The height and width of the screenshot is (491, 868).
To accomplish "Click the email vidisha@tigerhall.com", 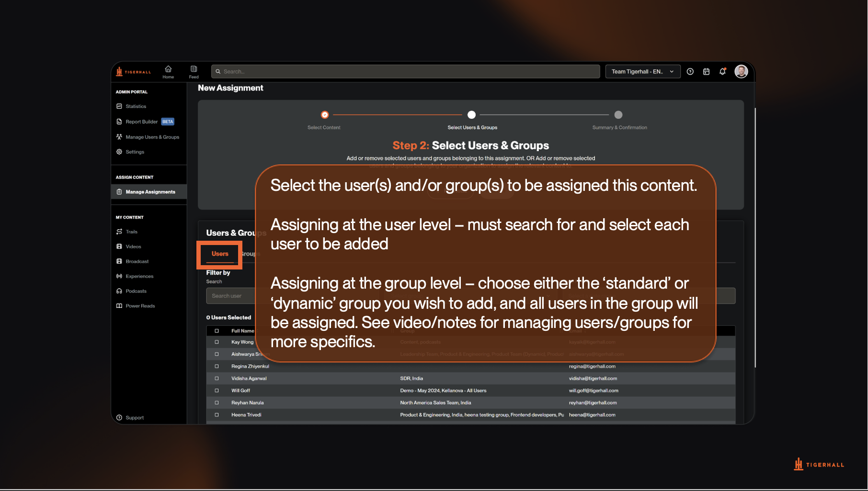I will [x=593, y=379].
